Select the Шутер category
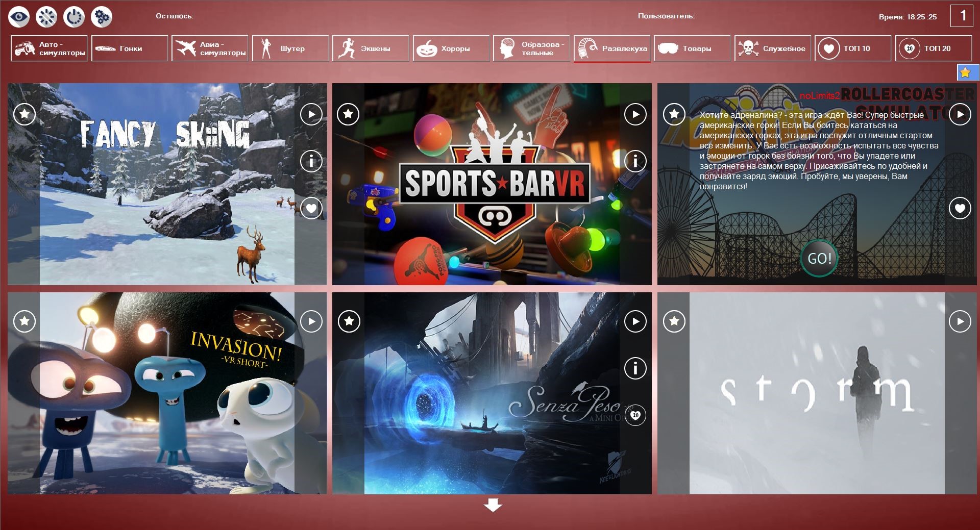Screen dimensions: 980x530 pos(290,48)
